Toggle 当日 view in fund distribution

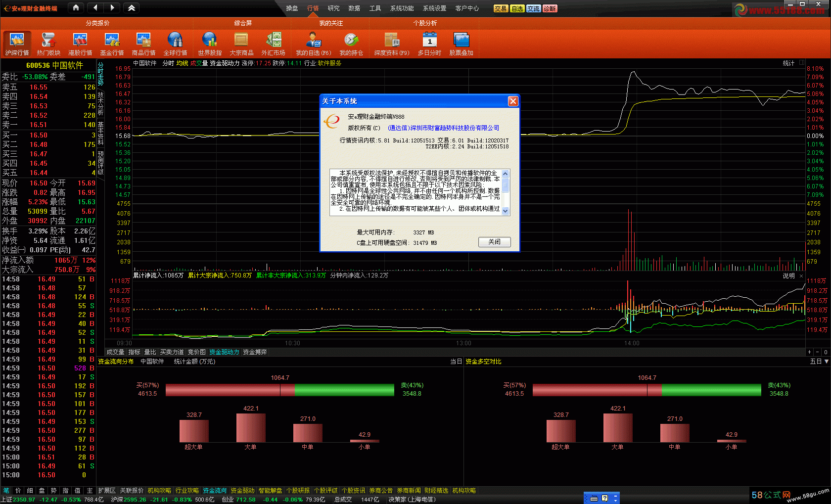[x=456, y=362]
